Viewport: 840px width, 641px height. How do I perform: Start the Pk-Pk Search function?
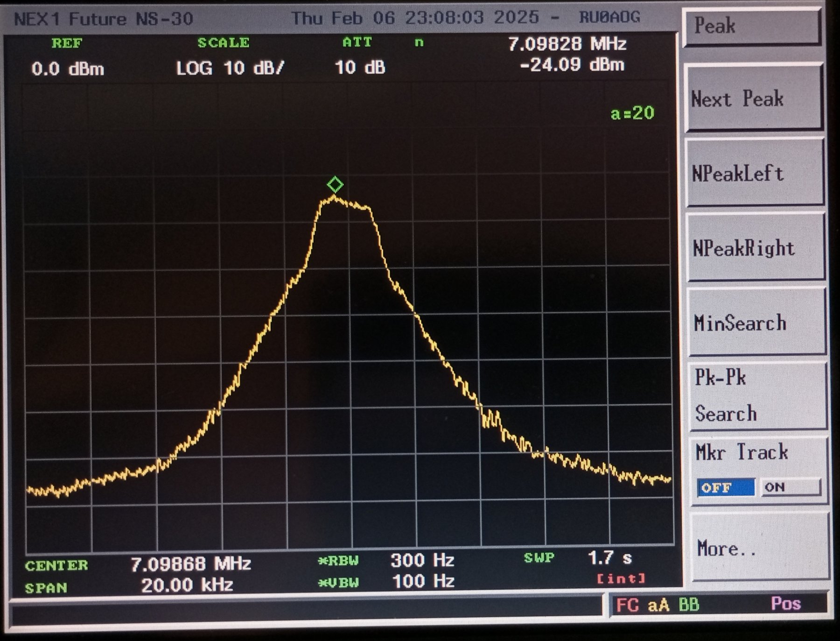[757, 396]
